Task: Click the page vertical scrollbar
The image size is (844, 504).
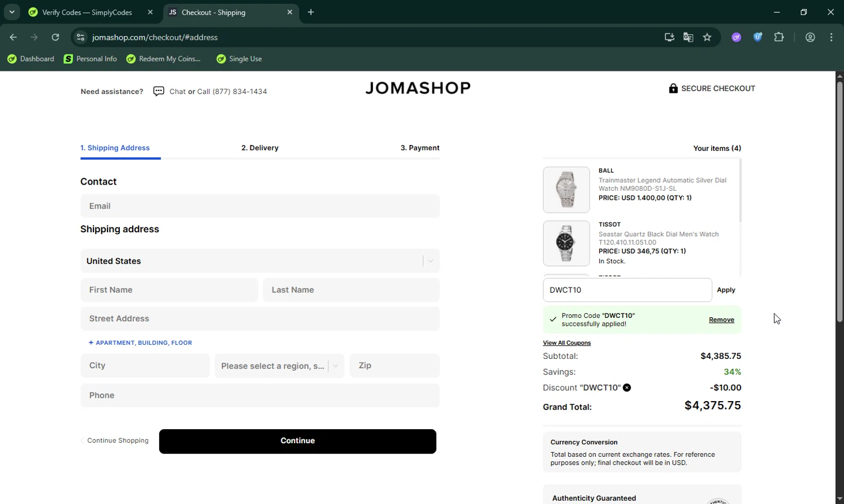Action: point(839,202)
